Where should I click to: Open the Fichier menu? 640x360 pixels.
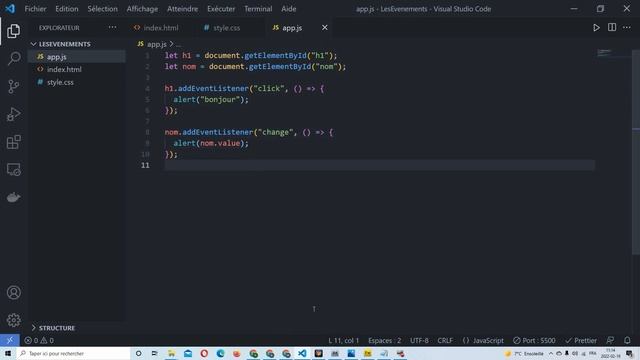pyautogui.click(x=36, y=9)
